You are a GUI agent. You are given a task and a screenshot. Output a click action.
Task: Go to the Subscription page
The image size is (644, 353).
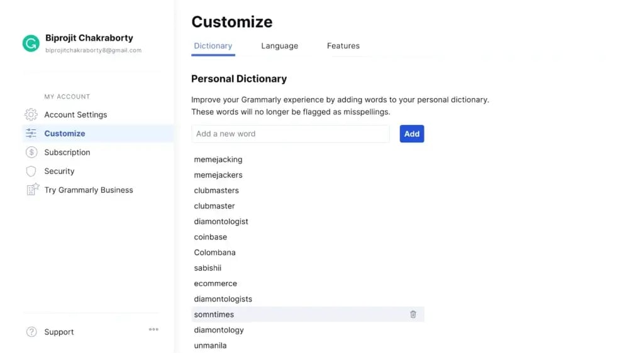(x=67, y=152)
